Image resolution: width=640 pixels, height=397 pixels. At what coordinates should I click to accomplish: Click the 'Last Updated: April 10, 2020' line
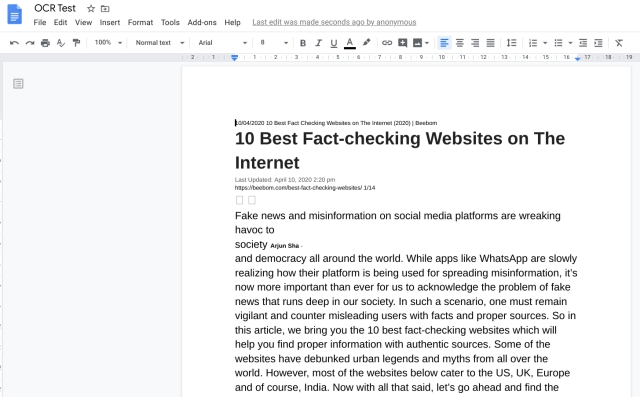point(285,180)
